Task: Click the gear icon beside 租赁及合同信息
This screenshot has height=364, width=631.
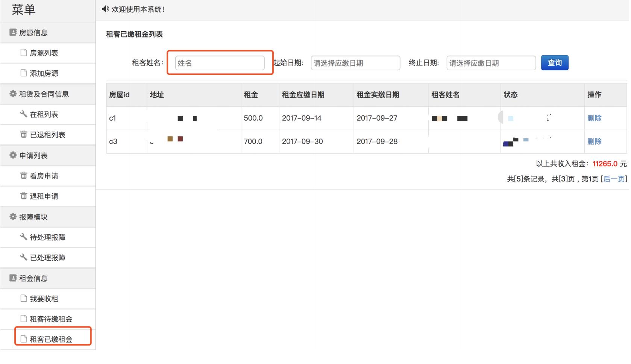Action: (13, 94)
